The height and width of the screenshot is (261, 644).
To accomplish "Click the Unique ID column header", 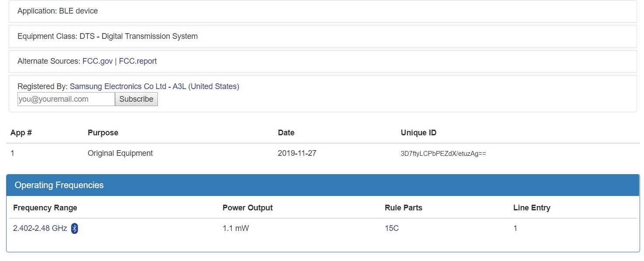I will pyautogui.click(x=418, y=133).
